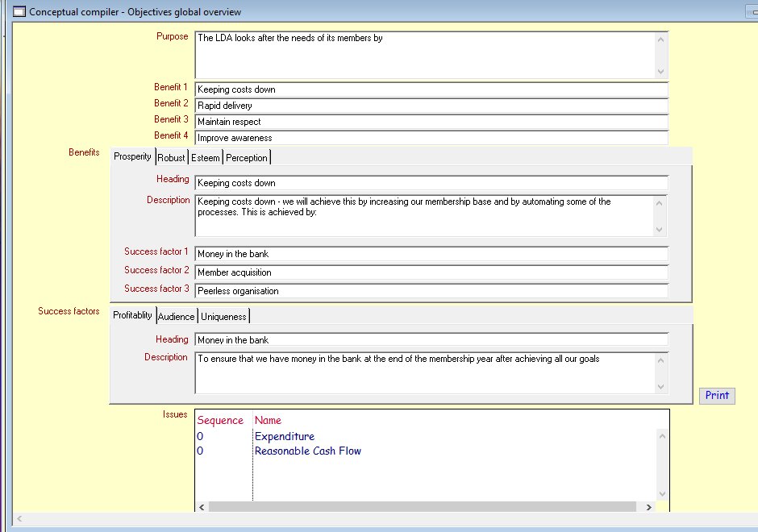Open the Esteem benefits tab

[x=205, y=158]
